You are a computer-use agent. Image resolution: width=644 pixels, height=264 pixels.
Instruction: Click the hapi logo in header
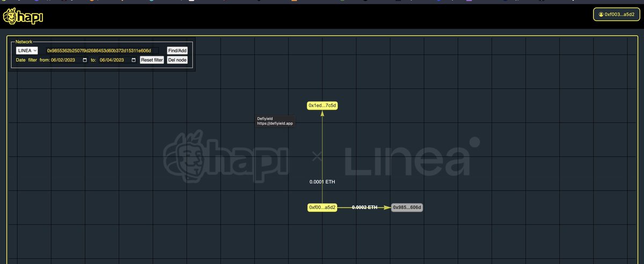23,16
